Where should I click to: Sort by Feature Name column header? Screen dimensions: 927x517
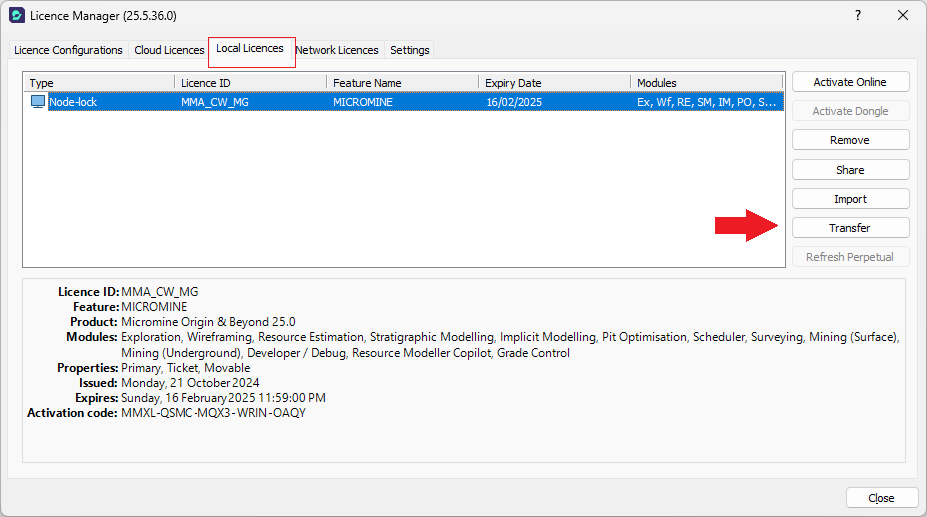403,83
